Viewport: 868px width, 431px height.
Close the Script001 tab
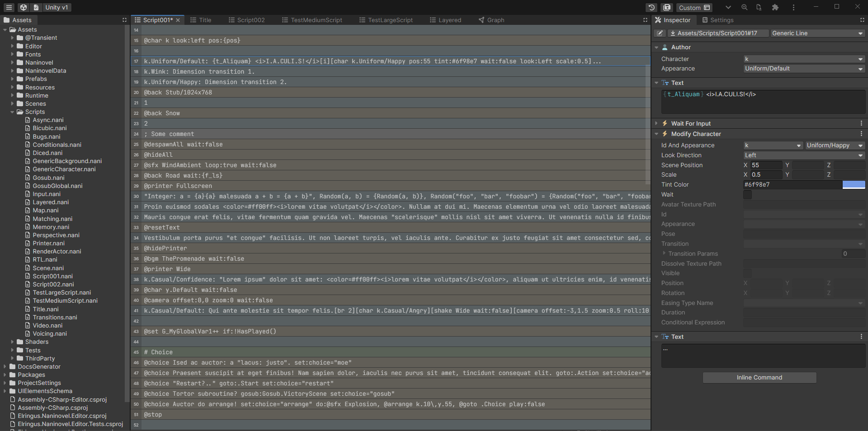[178, 20]
